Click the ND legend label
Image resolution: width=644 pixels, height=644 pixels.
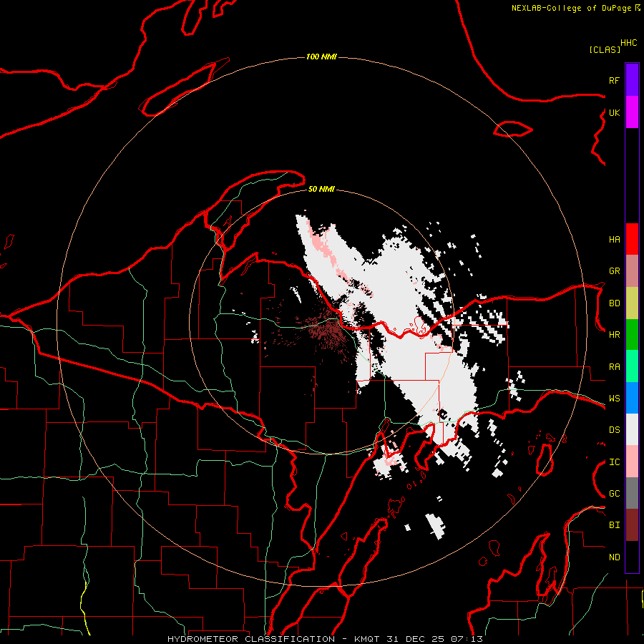click(x=614, y=557)
